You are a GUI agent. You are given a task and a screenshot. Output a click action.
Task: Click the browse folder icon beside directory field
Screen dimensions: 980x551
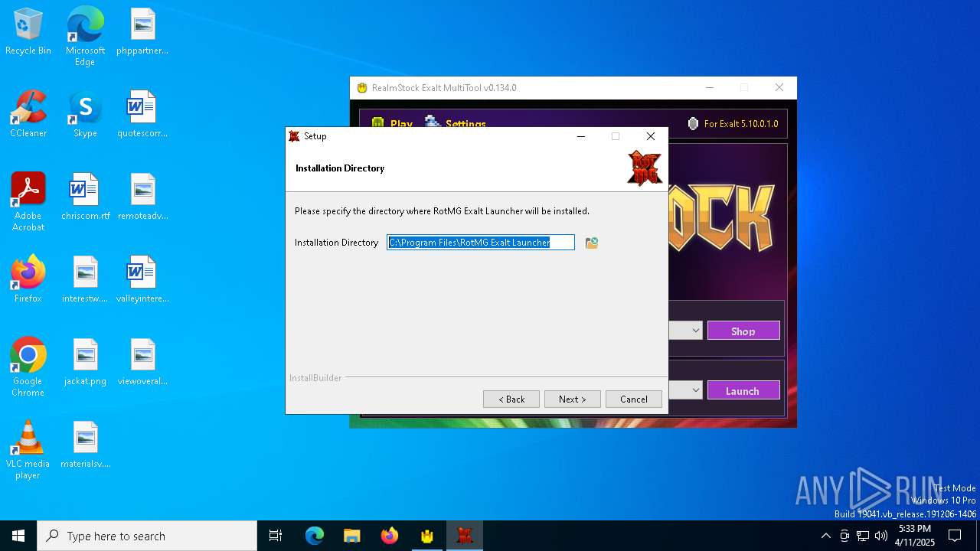[591, 243]
